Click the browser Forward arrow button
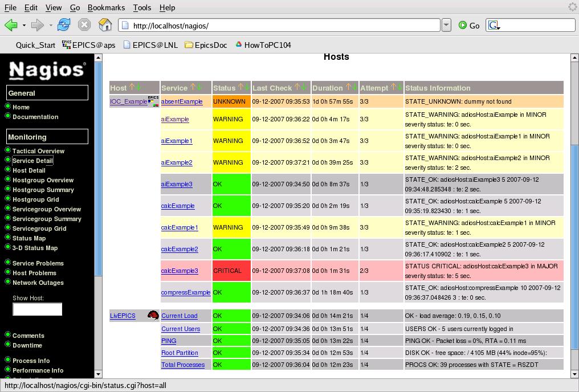This screenshot has width=579, height=392. click(x=37, y=25)
